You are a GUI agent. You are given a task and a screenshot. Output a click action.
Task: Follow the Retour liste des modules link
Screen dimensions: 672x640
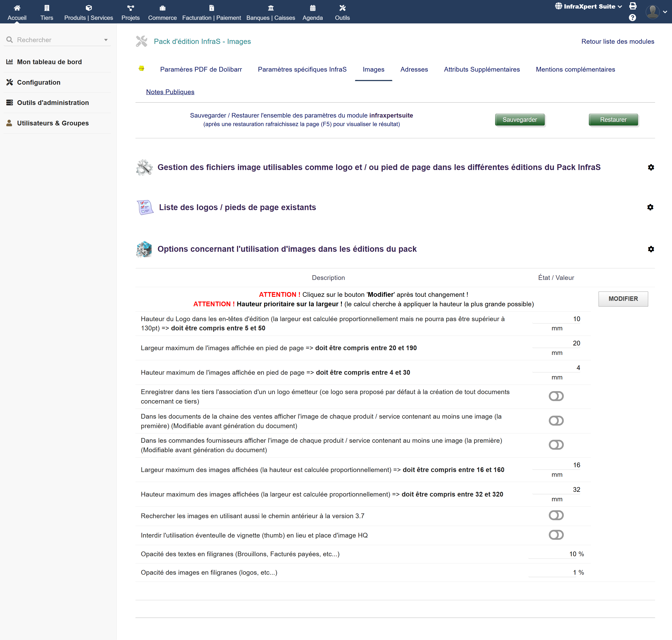click(618, 41)
